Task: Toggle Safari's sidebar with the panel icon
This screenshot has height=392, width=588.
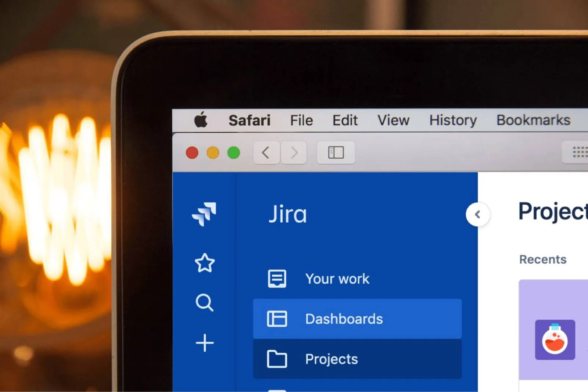Action: tap(336, 153)
